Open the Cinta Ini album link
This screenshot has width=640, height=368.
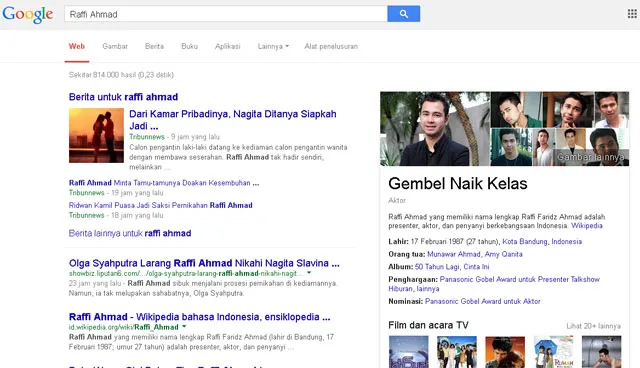[476, 267]
